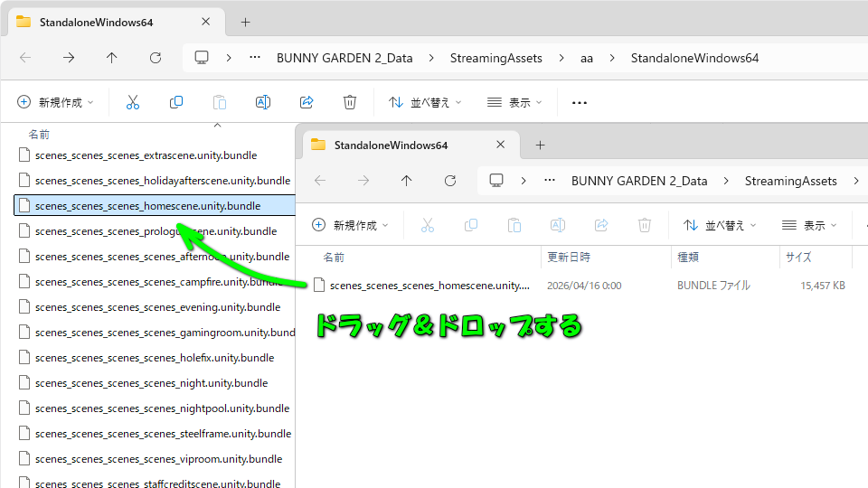This screenshot has height=488, width=868.
Task: Sort by the 更新日時 column header
Action: point(571,258)
